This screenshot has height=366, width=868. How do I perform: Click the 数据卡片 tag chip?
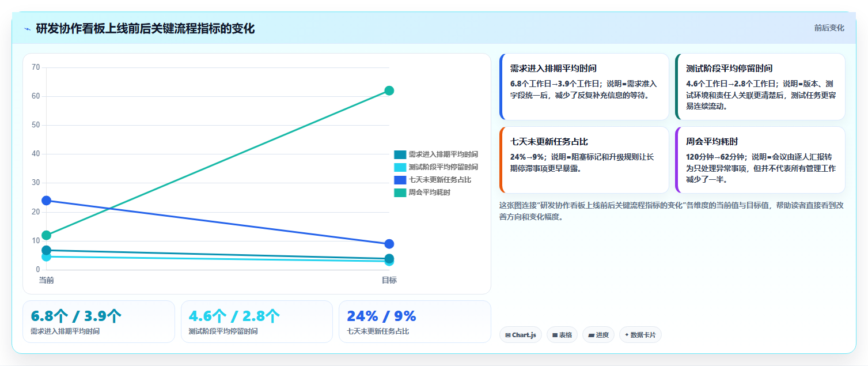coord(640,335)
